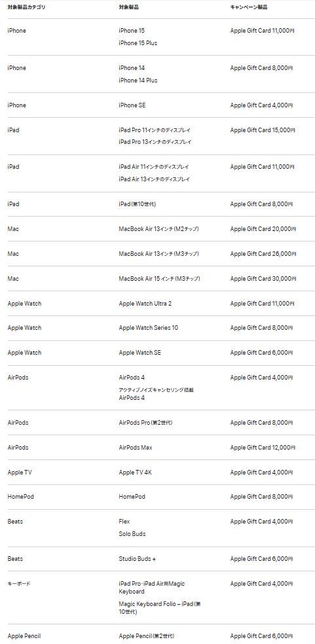Select the Solo Buds product text

point(132,534)
